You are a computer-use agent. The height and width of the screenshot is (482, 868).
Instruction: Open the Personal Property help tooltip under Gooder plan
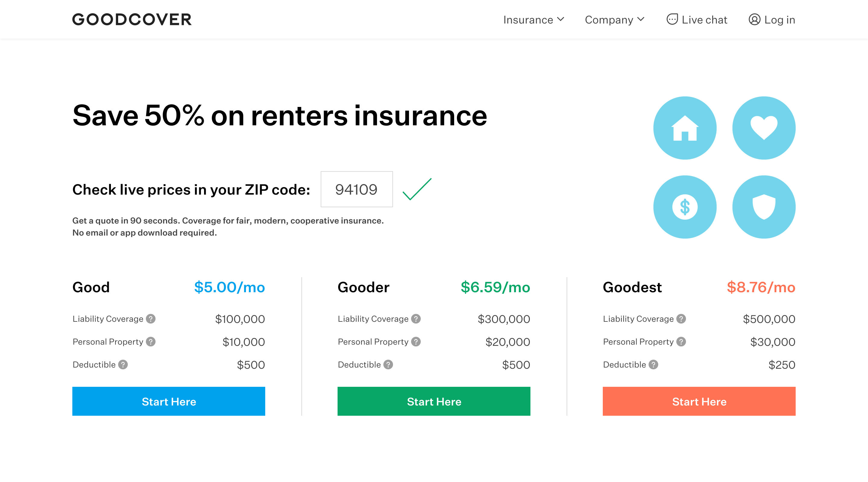[x=416, y=341]
